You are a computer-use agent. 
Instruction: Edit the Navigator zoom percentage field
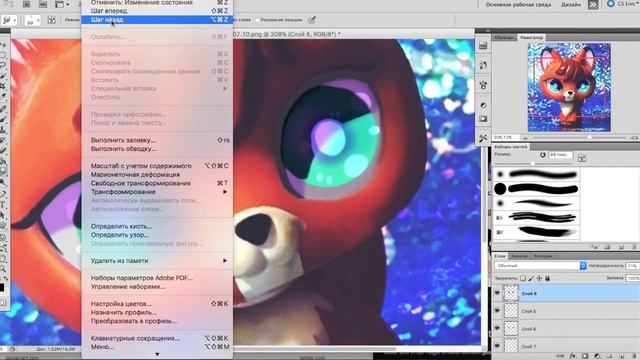click(x=505, y=138)
